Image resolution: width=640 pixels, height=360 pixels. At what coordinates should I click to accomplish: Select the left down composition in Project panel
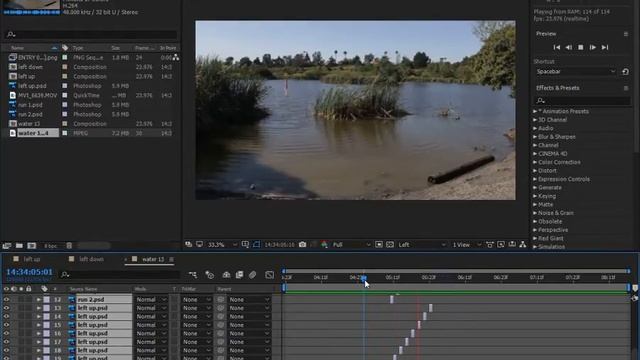tap(31, 67)
